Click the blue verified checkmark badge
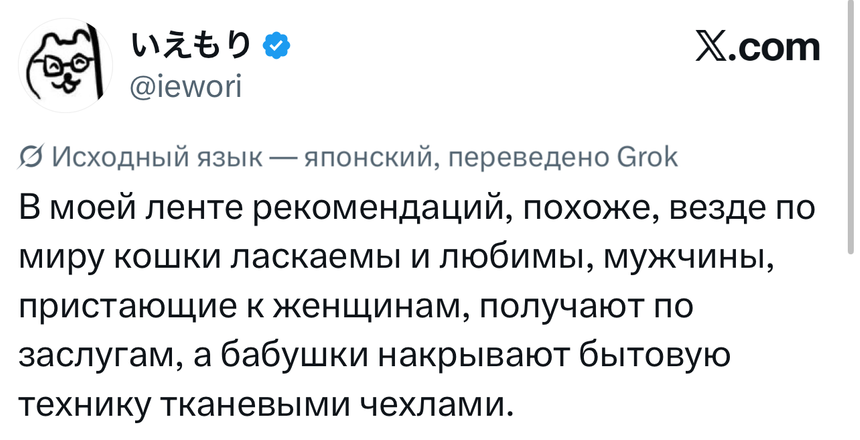 pos(276,46)
